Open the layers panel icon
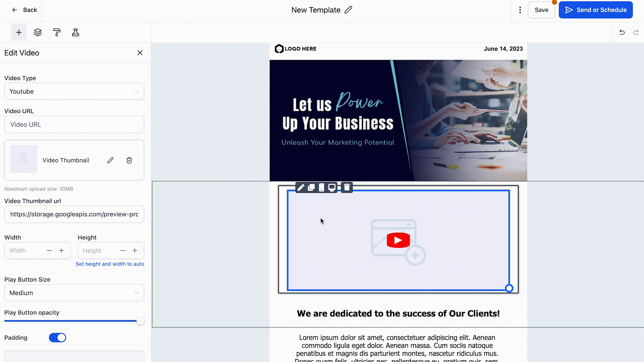 38,33
